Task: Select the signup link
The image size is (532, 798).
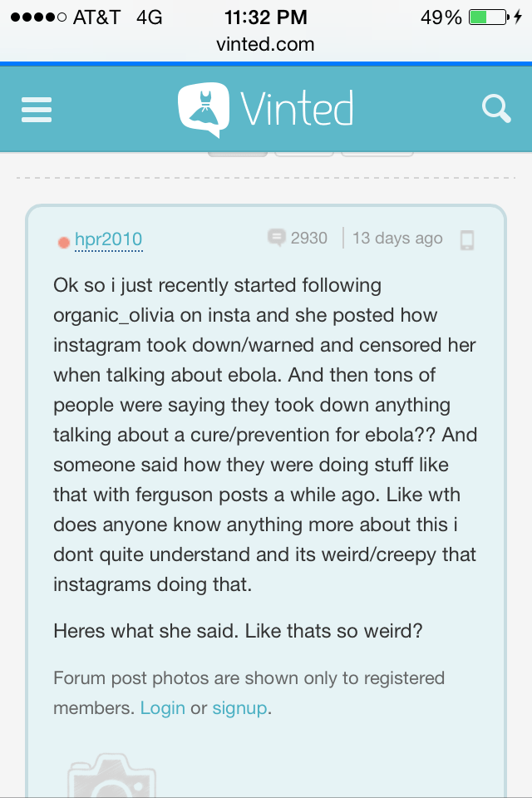Action: (x=239, y=707)
